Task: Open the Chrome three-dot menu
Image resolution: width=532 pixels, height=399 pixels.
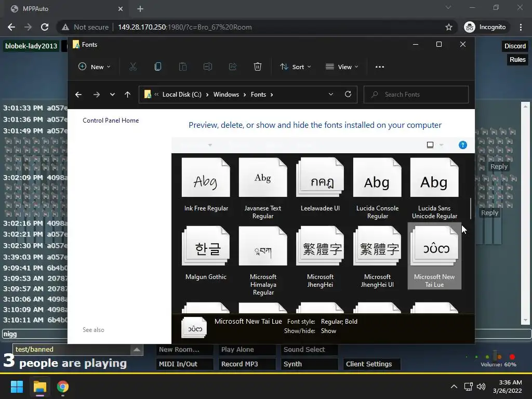Action: [521, 27]
